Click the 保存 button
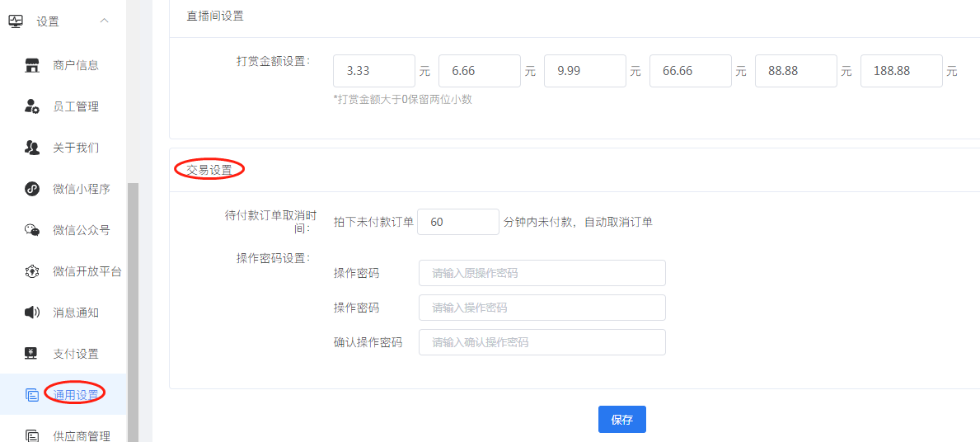The height and width of the screenshot is (442, 980). coord(621,420)
